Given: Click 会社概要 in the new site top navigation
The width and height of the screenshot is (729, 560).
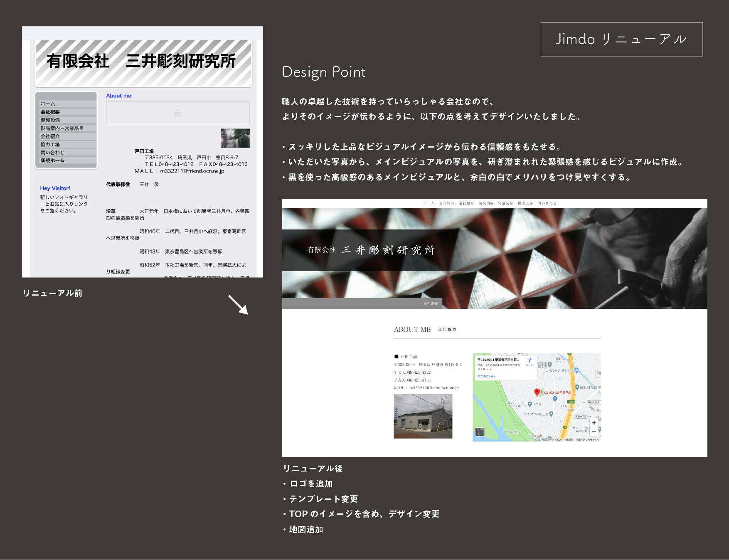Looking at the screenshot, I should coord(447,203).
